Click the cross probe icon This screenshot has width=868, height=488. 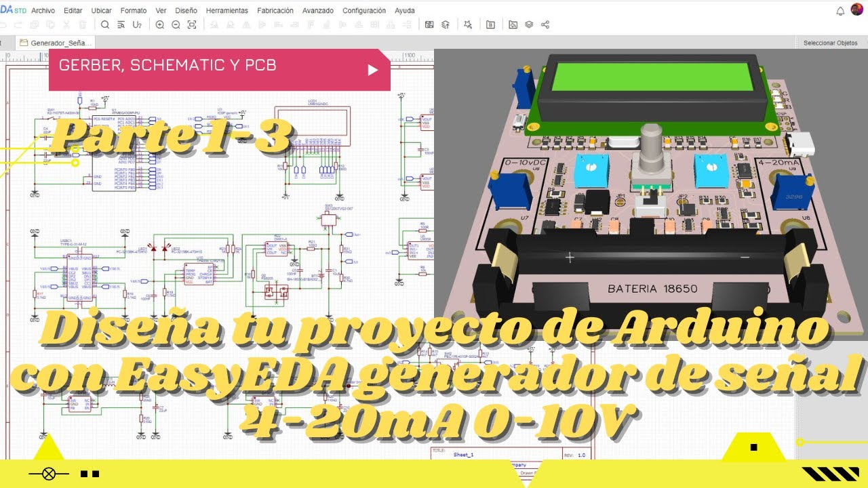[x=468, y=24]
